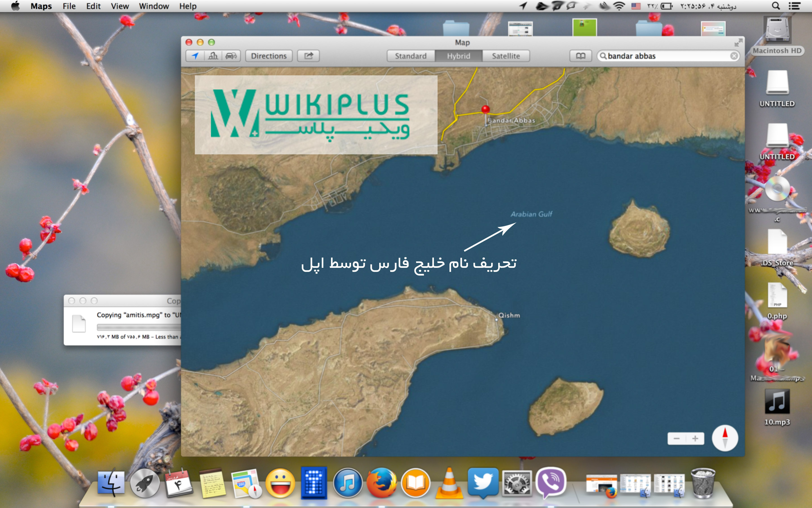Open iTunes from the Dock
Screen dimensions: 812x508
coord(348,483)
